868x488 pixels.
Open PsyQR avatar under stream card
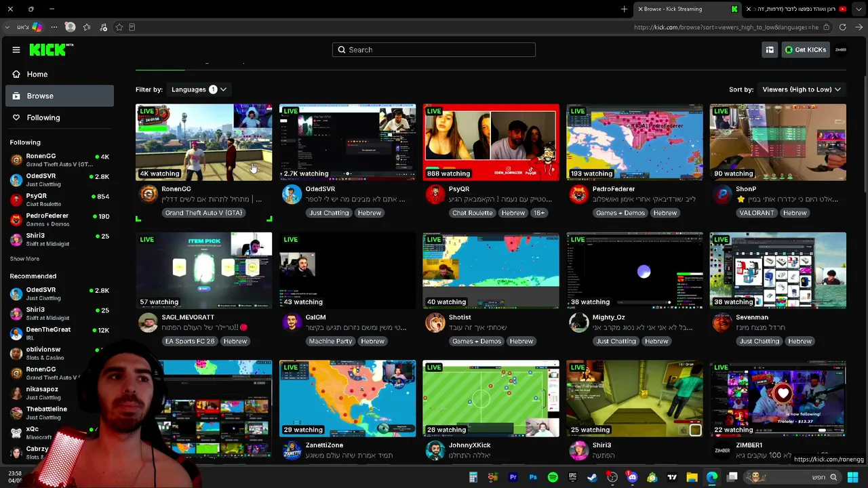coord(435,195)
